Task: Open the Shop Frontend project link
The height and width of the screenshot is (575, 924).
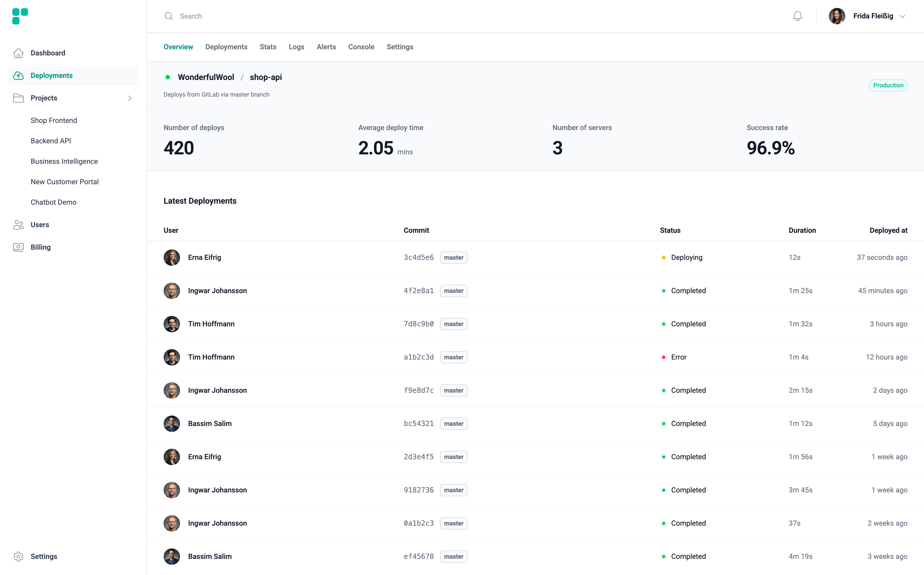Action: coord(54,121)
